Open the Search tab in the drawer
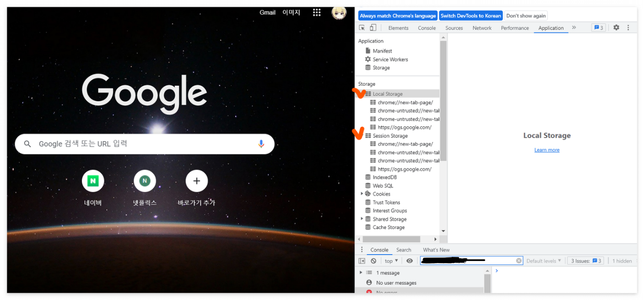This screenshot has height=300, width=644. point(404,250)
